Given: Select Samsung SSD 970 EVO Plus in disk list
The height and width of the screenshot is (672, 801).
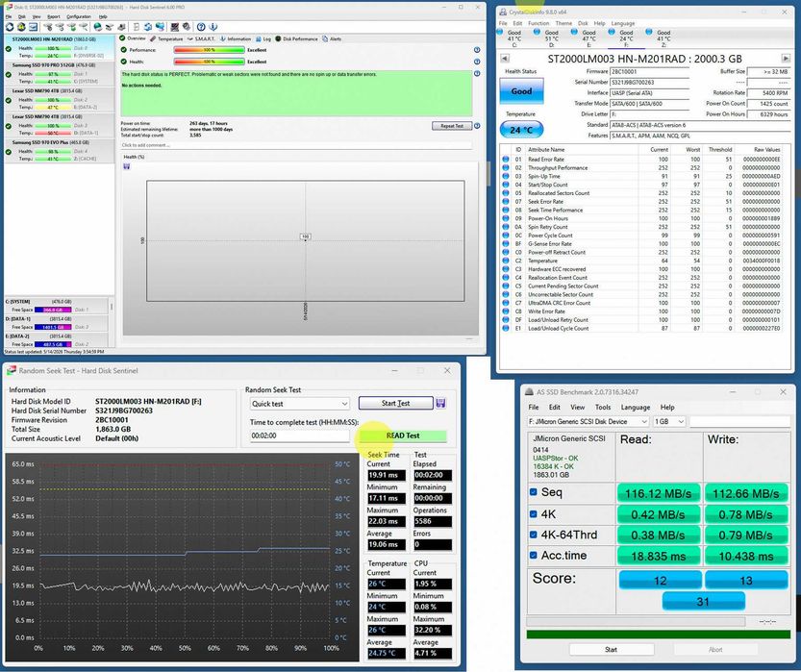Looking at the screenshot, I should [x=60, y=151].
